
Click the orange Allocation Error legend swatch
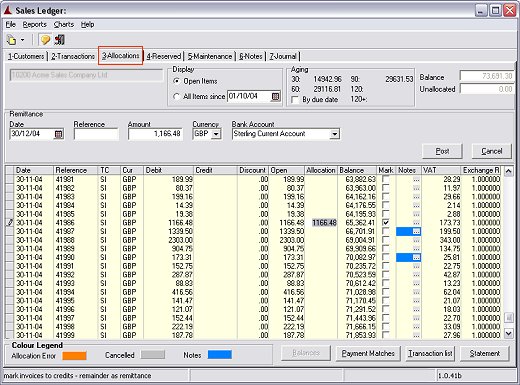[x=74, y=355]
